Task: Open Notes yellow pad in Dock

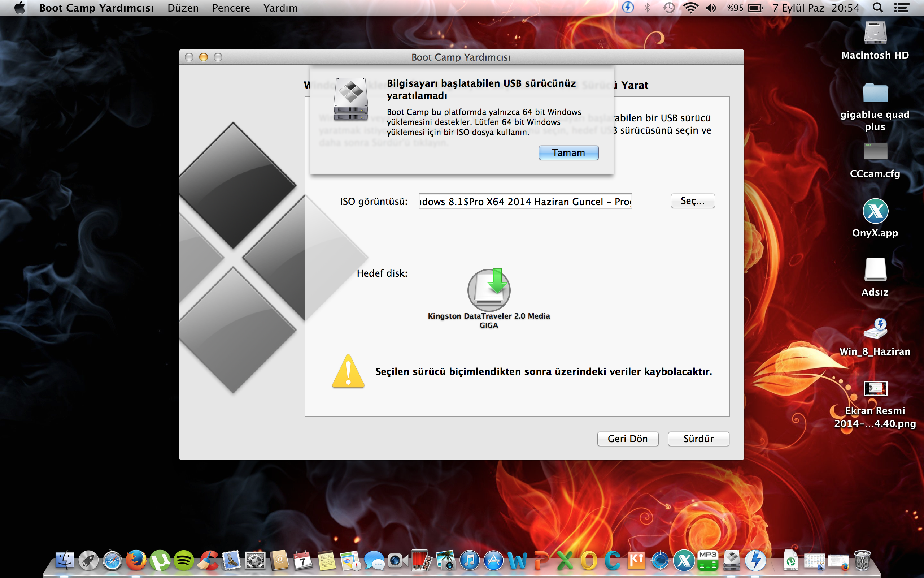Action: [x=326, y=561]
